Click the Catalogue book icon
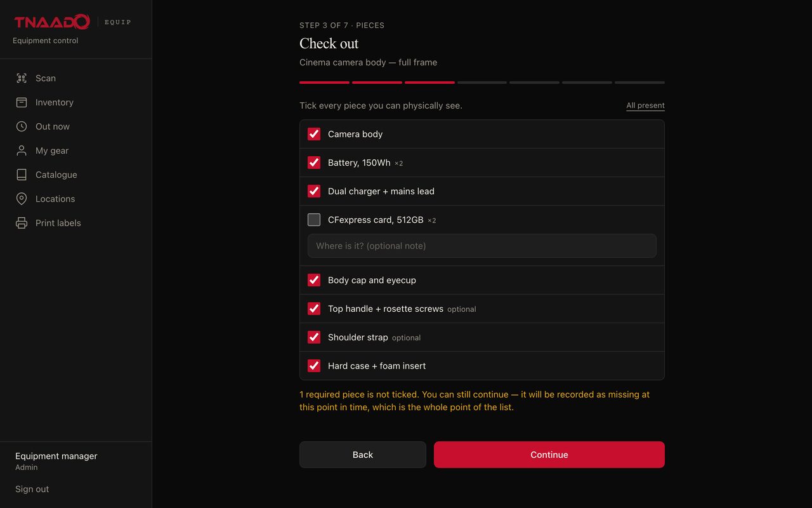 tap(22, 175)
